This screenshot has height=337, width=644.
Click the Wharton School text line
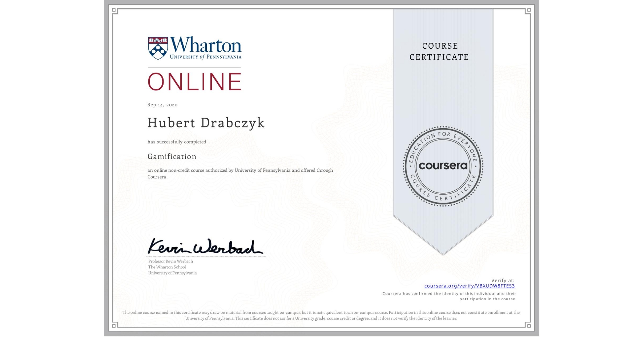point(167,267)
